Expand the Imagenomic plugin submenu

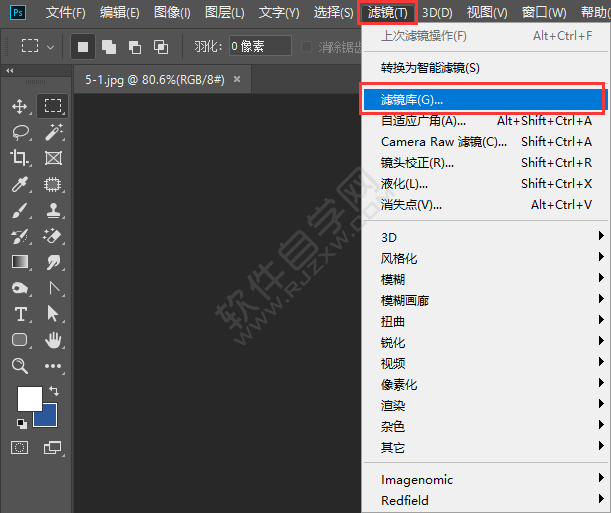pos(486,479)
